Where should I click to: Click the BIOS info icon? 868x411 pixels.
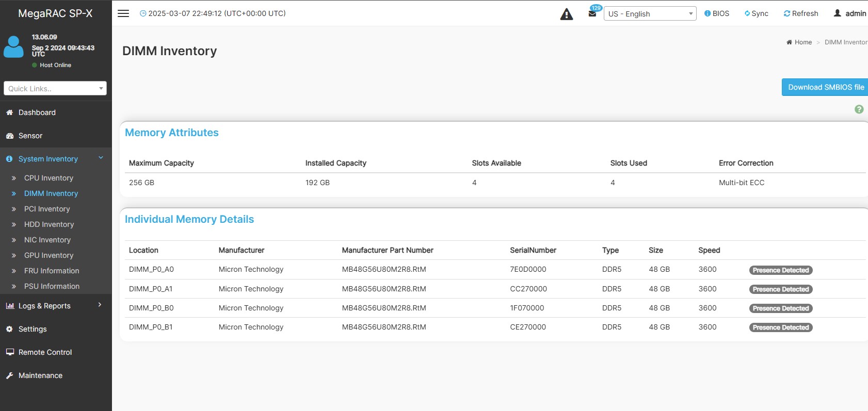coord(708,13)
